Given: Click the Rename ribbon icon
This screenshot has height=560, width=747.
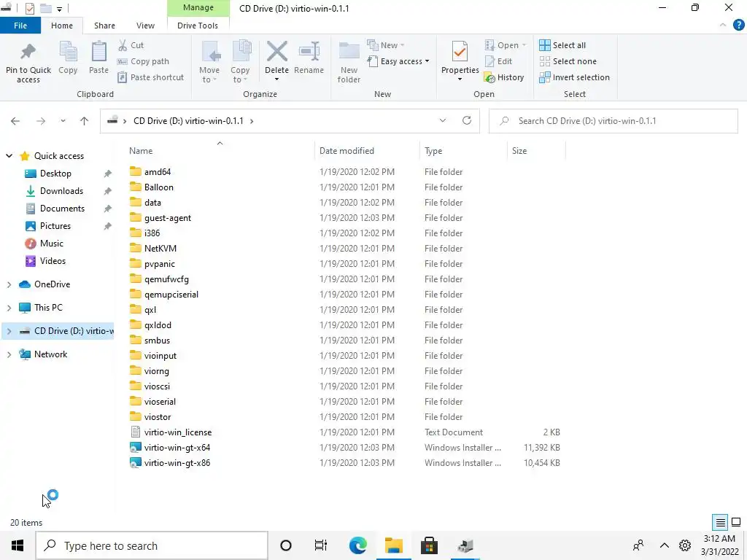Looking at the screenshot, I should (309, 52).
